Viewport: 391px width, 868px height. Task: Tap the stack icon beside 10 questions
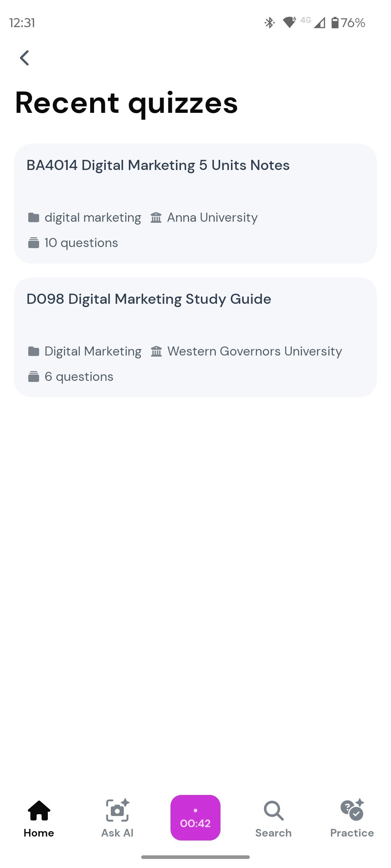[x=34, y=243]
